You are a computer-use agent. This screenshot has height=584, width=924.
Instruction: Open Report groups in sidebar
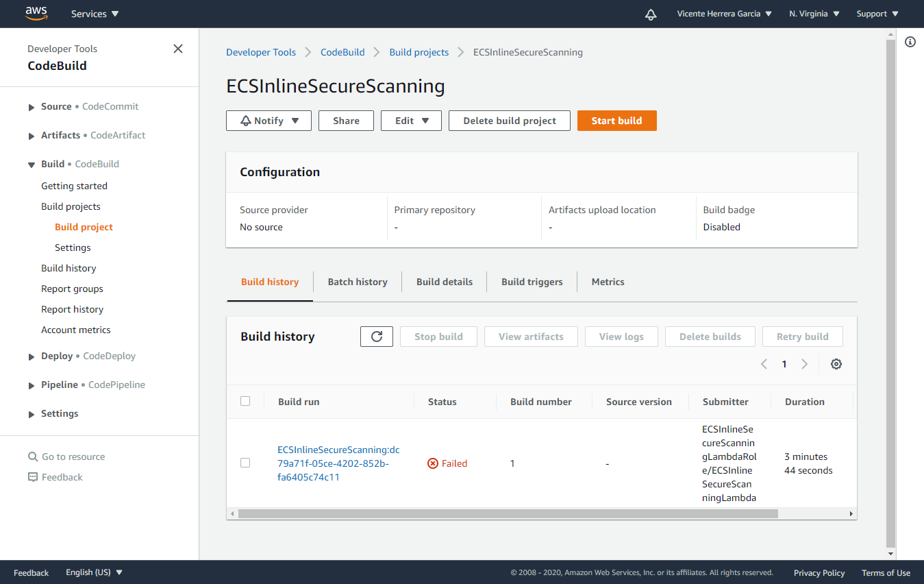[x=72, y=289]
